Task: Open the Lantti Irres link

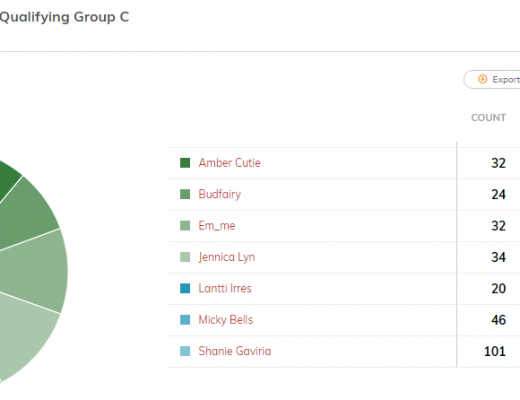Action: point(225,288)
